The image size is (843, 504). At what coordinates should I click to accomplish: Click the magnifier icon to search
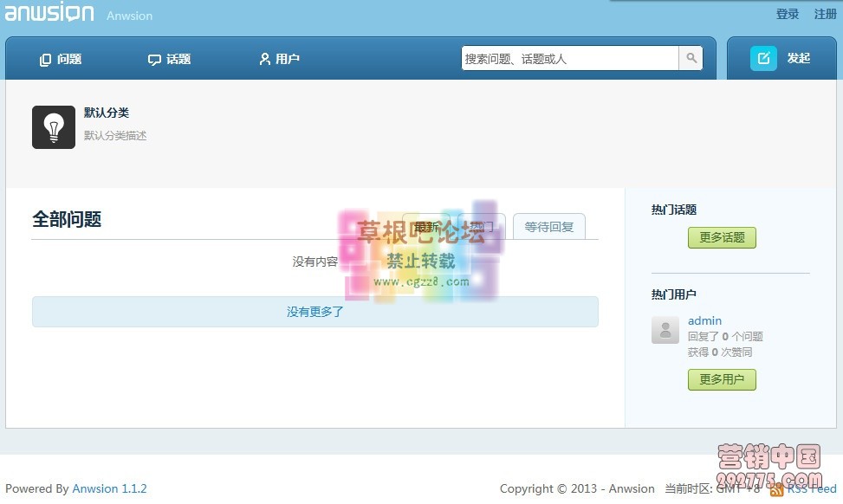coord(691,58)
